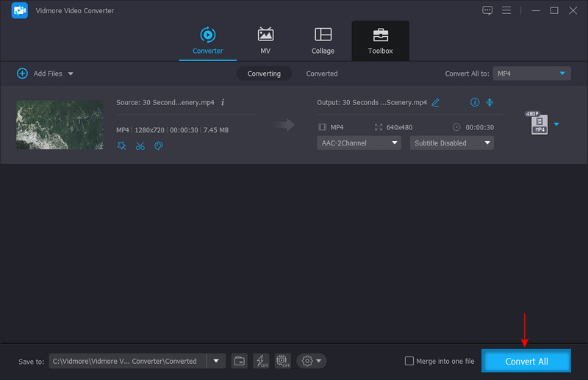
Task: Show source file info icon
Action: click(x=223, y=102)
